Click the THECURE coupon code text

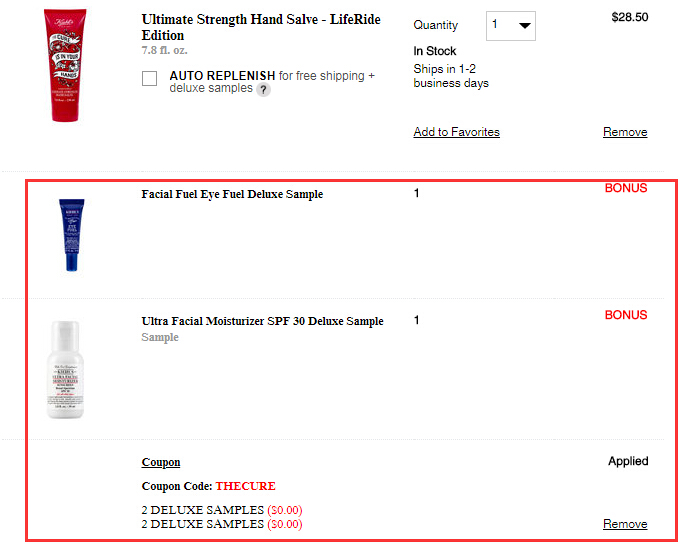pyautogui.click(x=245, y=486)
